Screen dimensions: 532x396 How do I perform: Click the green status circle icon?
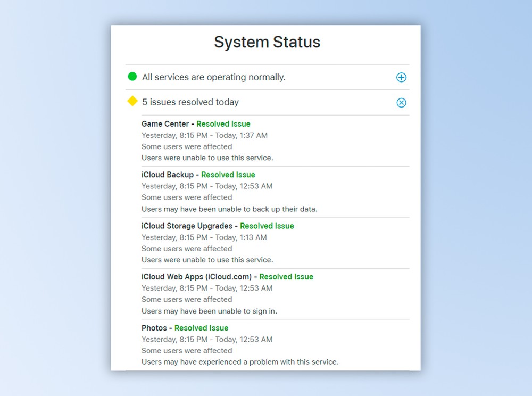[132, 77]
